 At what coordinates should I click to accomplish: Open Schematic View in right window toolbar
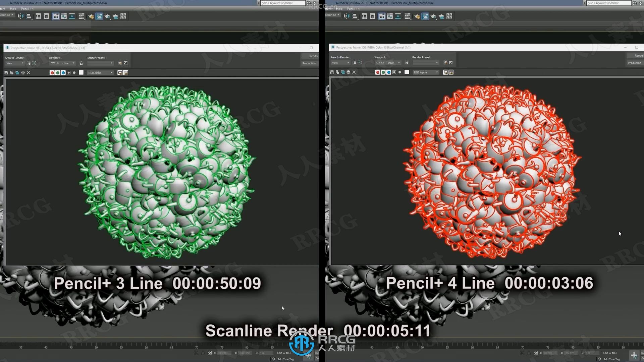[x=398, y=16]
